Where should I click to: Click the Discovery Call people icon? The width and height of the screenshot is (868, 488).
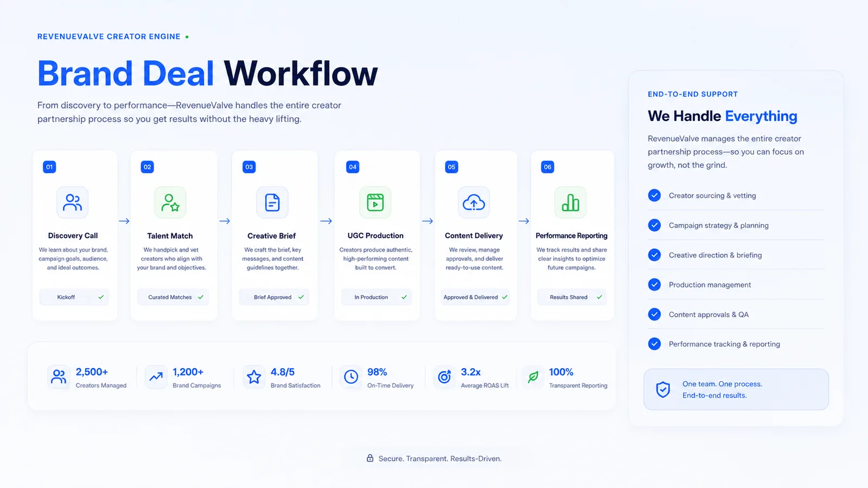[x=72, y=202]
